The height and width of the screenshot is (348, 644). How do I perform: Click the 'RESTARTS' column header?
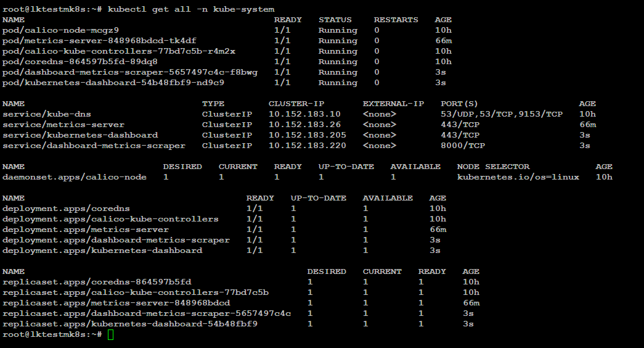tap(396, 20)
